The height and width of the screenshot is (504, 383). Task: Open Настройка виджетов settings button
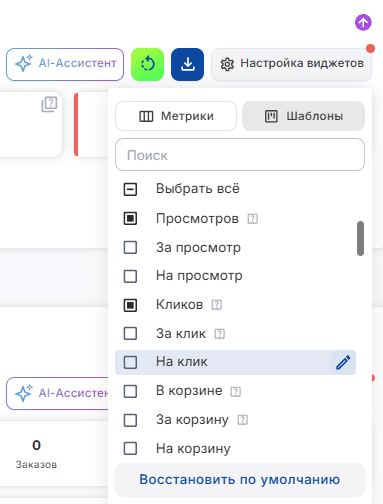click(x=291, y=64)
